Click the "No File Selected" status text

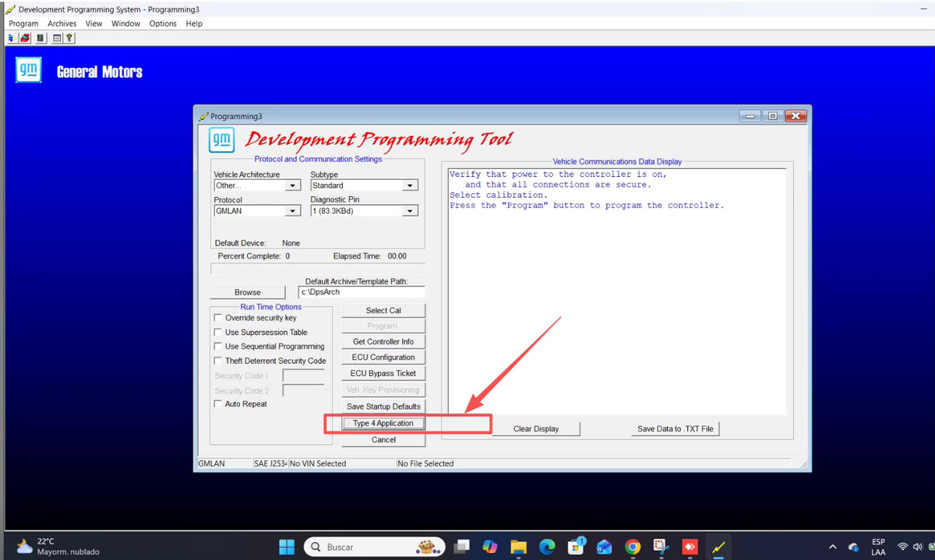425,463
